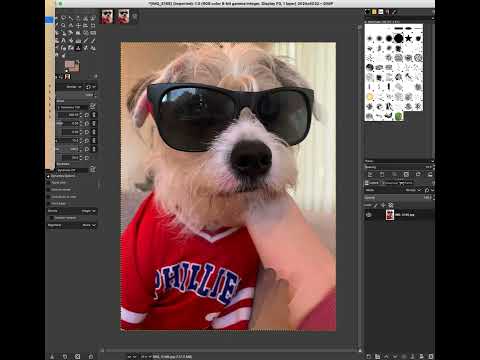Choose the star-shaped brush

point(408,38)
